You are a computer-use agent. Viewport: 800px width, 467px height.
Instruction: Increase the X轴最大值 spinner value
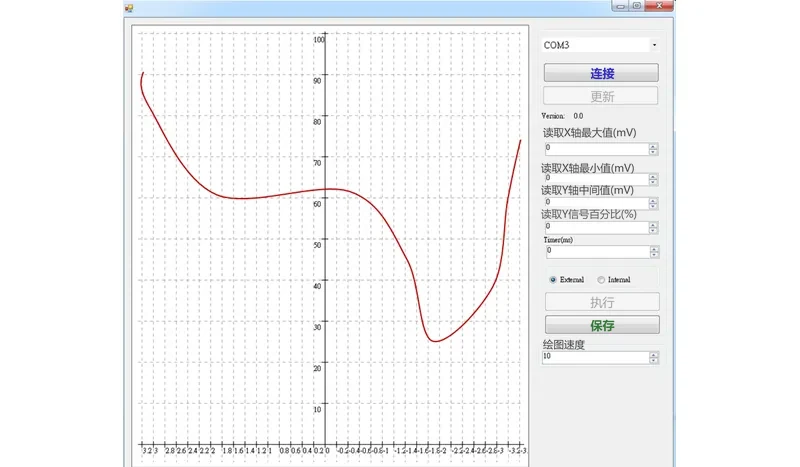[653, 146]
